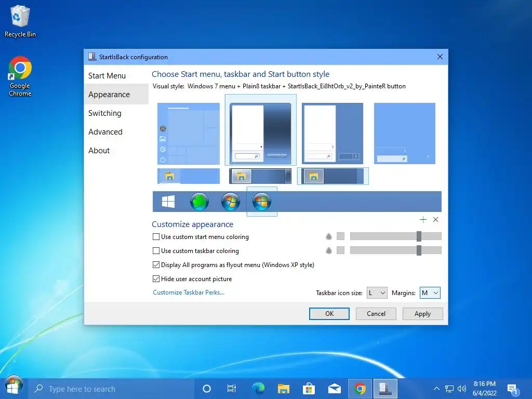
Task: Enable Use custom start menu coloring
Action: [156, 237]
